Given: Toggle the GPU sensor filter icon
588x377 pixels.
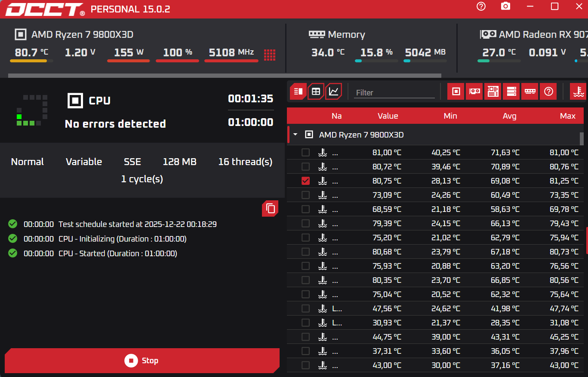Looking at the screenshot, I should click(x=474, y=92).
